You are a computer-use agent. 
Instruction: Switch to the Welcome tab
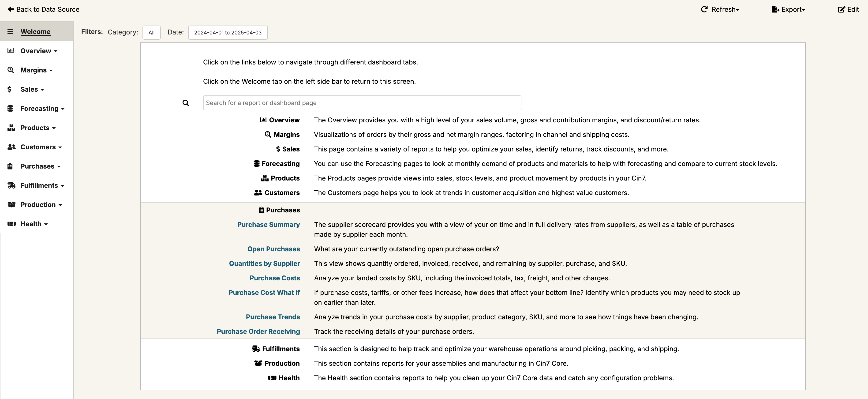coord(36,31)
